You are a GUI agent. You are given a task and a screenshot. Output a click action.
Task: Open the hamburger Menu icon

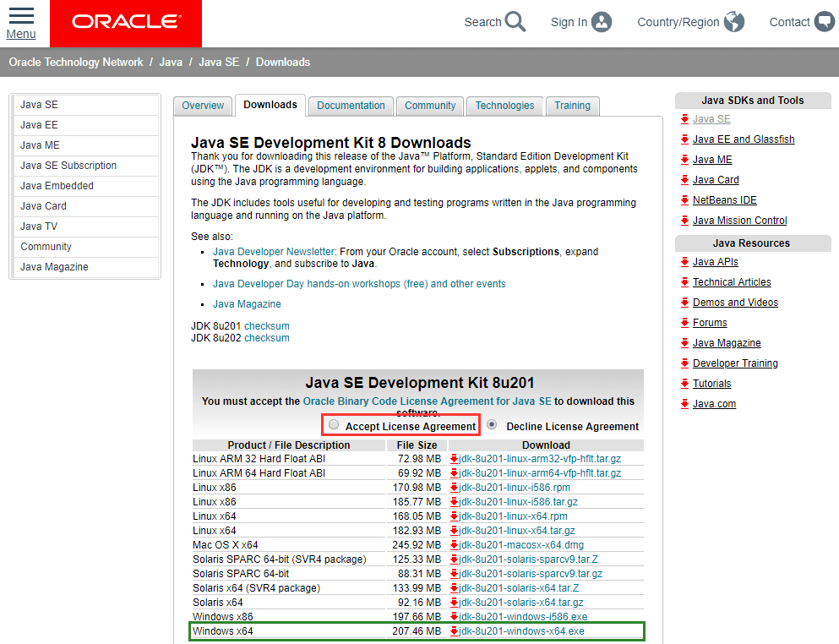[x=21, y=15]
